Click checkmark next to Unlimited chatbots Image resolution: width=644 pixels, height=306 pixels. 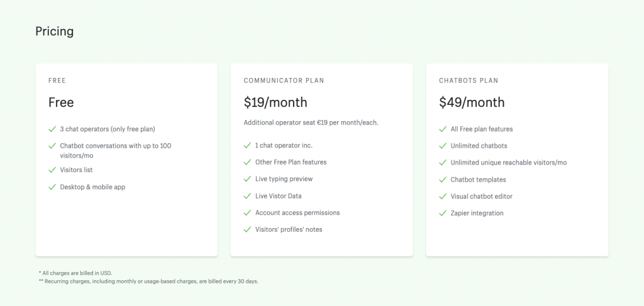click(x=443, y=146)
